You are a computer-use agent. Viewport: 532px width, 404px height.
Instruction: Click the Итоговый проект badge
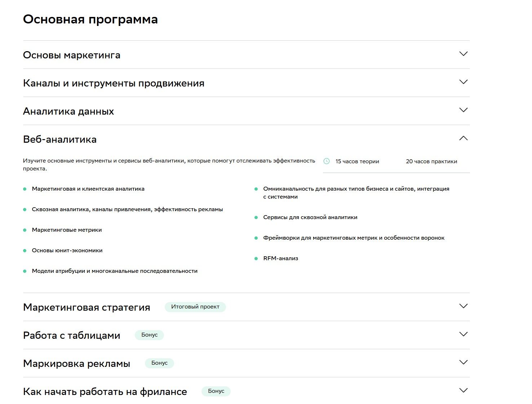pyautogui.click(x=195, y=307)
